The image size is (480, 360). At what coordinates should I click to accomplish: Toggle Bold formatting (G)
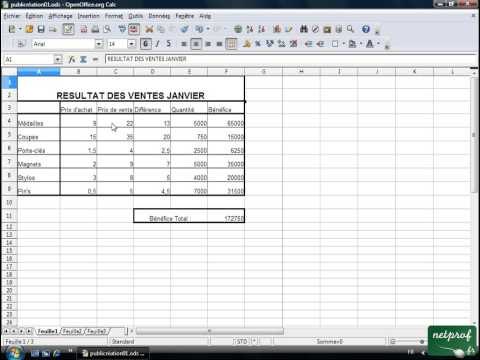click(x=146, y=44)
